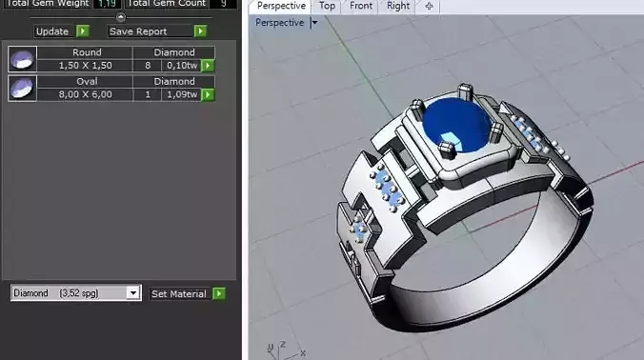Switch to the Front viewport tab
This screenshot has height=360, width=644.
click(361, 6)
